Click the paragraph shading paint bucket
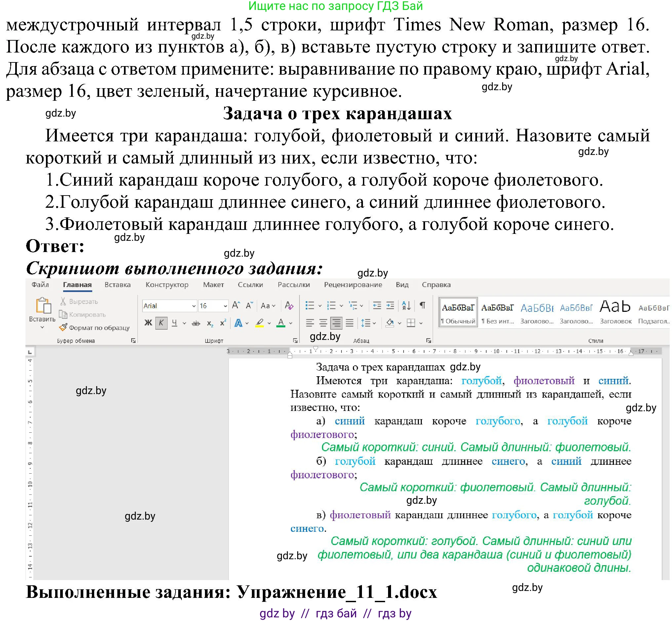 pos(390,323)
